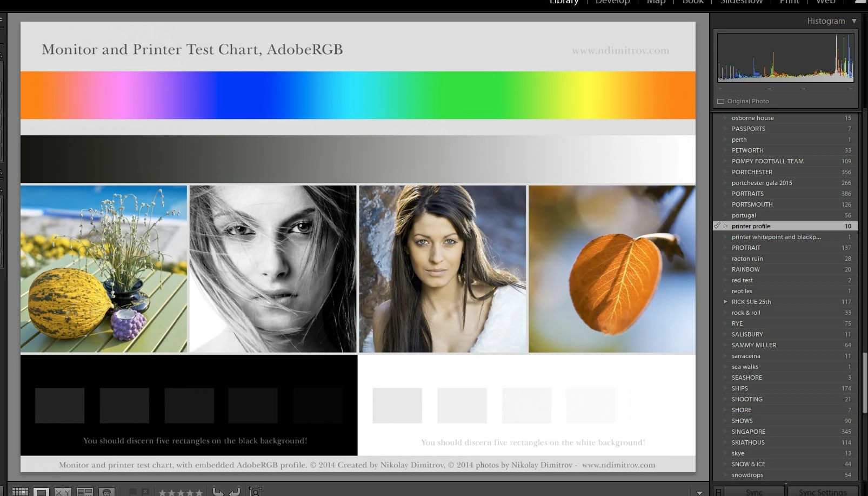Open PROTRAIT collection

[785, 248]
